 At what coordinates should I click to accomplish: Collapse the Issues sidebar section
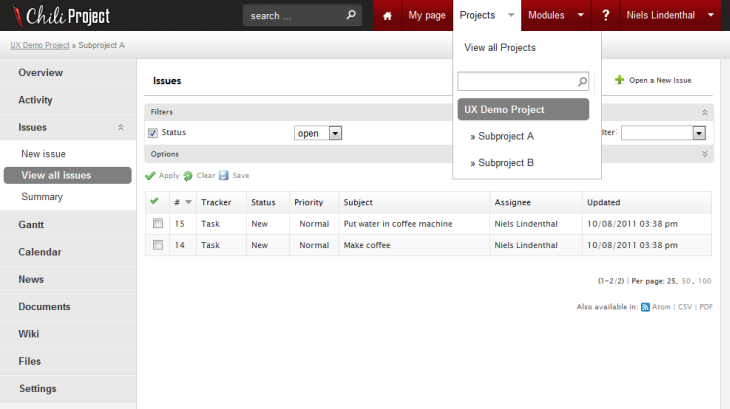point(121,128)
